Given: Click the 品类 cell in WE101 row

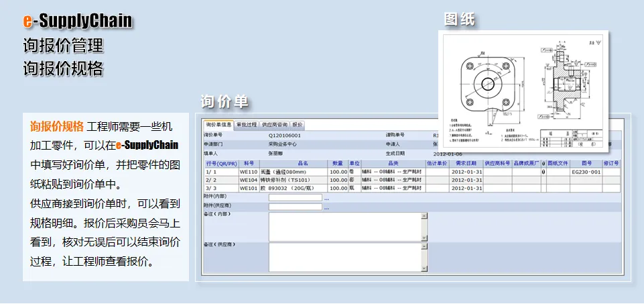Looking at the screenshot, I should point(393,189).
